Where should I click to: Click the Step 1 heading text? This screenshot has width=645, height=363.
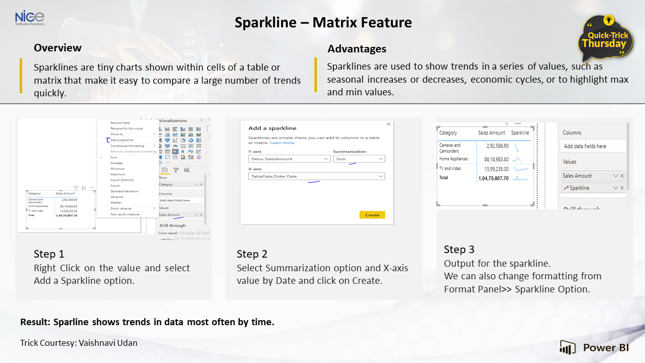click(49, 254)
